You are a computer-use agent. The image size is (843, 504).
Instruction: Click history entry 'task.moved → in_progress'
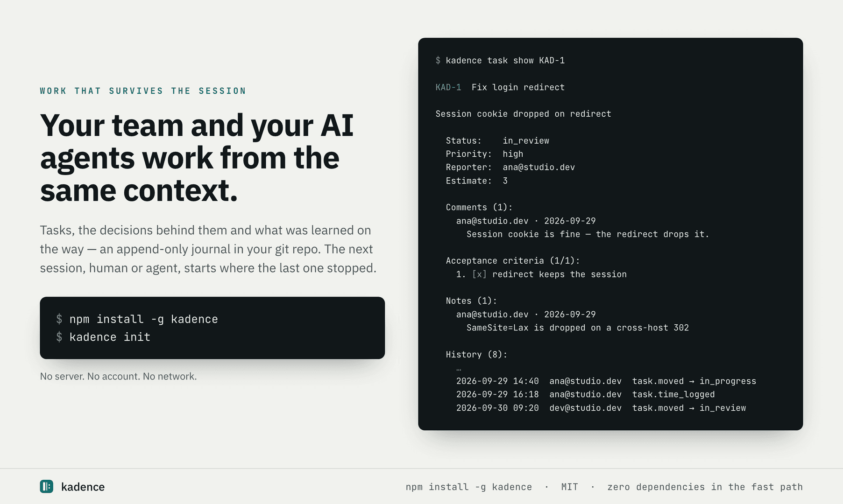point(694,381)
